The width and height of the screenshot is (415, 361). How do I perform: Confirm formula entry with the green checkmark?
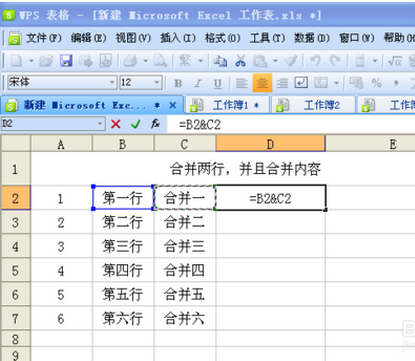(x=136, y=124)
